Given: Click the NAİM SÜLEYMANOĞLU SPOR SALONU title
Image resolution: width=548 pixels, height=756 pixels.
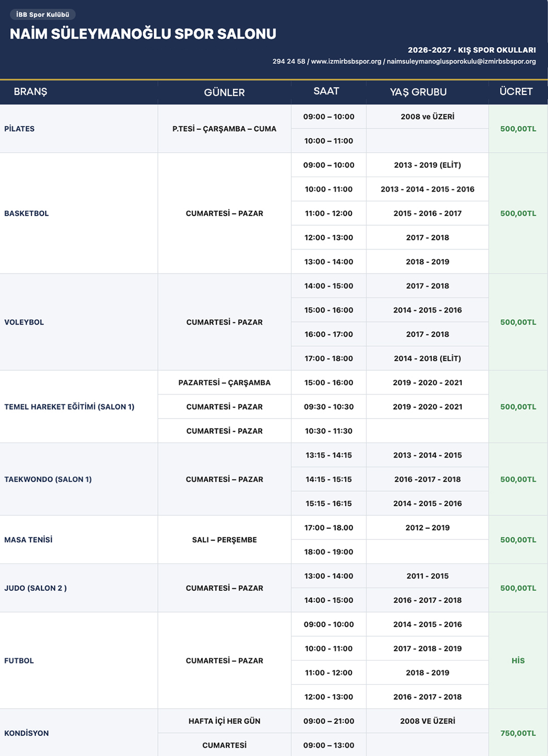Looking at the screenshot, I should [143, 34].
